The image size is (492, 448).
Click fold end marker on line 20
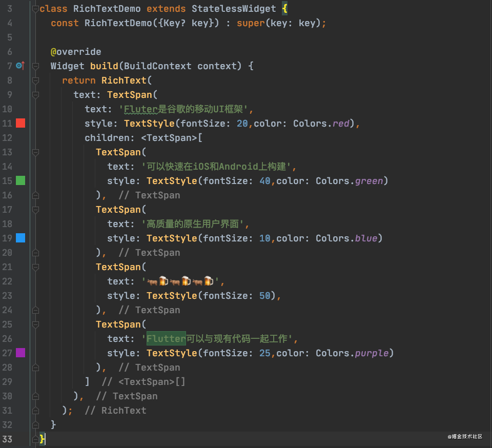(35, 253)
